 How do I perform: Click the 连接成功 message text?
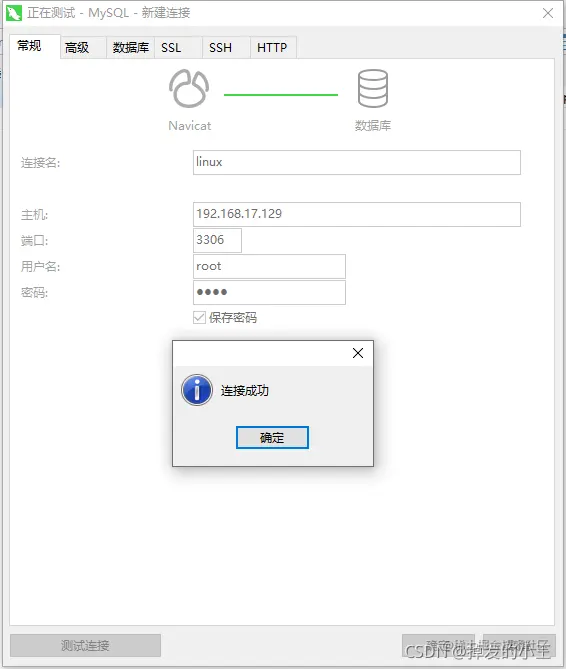[245, 390]
